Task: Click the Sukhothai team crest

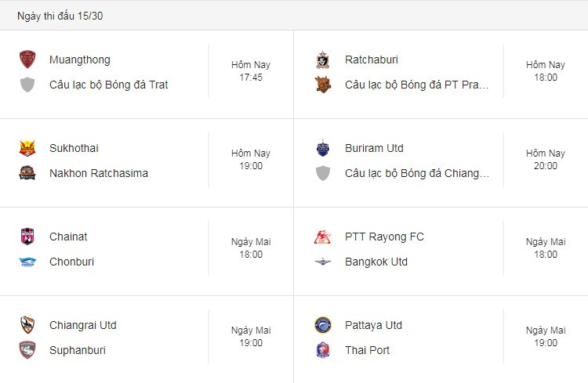Action: [27, 148]
